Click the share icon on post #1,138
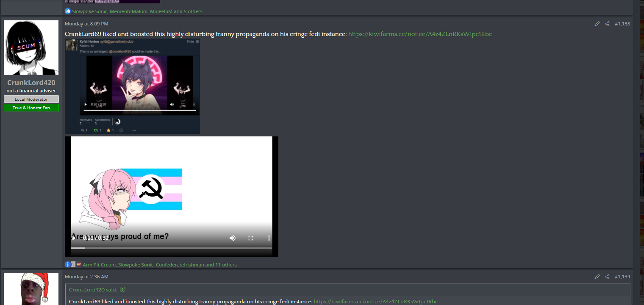The width and height of the screenshot is (644, 305). click(x=607, y=24)
